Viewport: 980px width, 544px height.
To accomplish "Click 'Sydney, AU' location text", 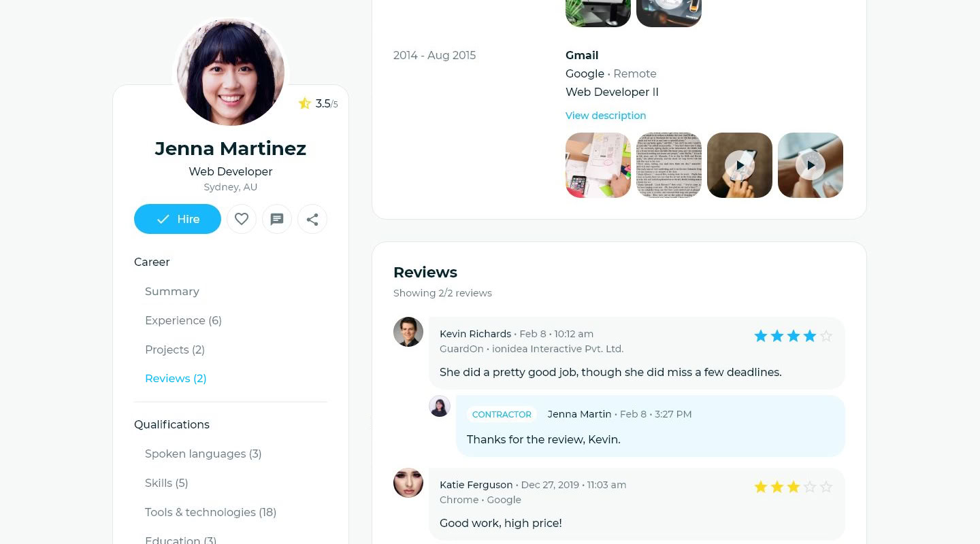I will pos(231,187).
